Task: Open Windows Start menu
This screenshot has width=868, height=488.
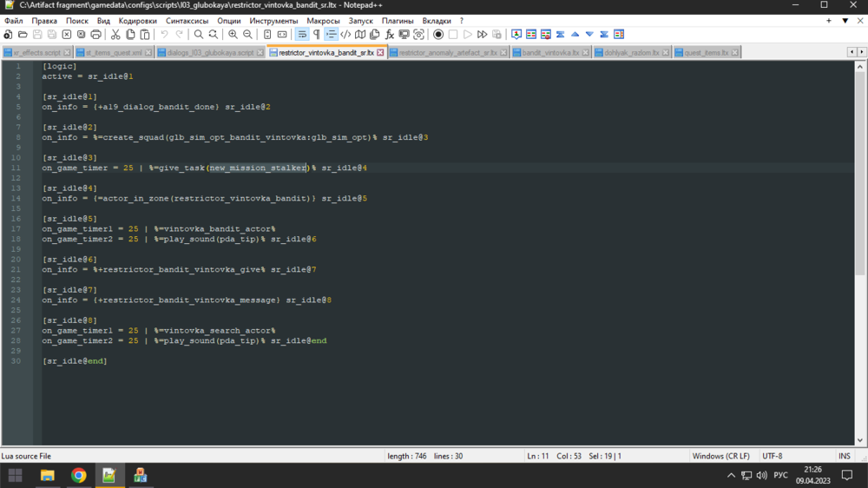Action: [15, 475]
